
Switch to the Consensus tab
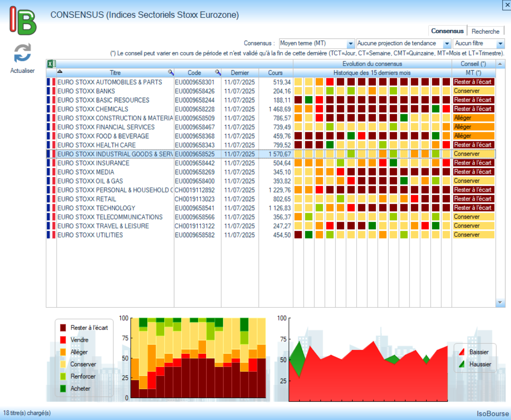447,31
